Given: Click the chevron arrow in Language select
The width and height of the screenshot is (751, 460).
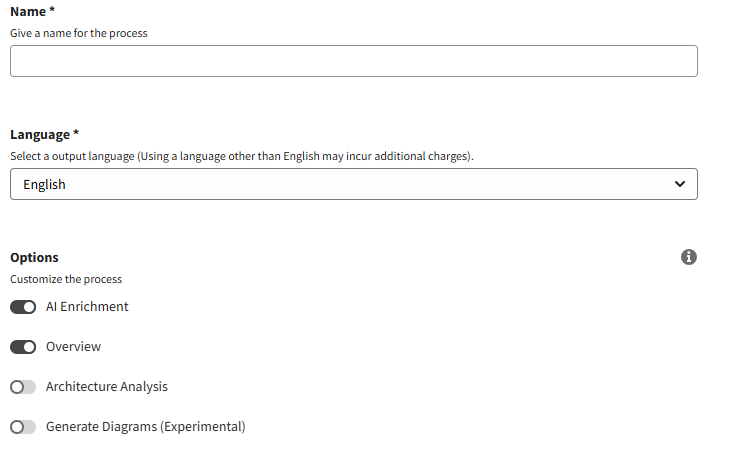Looking at the screenshot, I should [680, 184].
